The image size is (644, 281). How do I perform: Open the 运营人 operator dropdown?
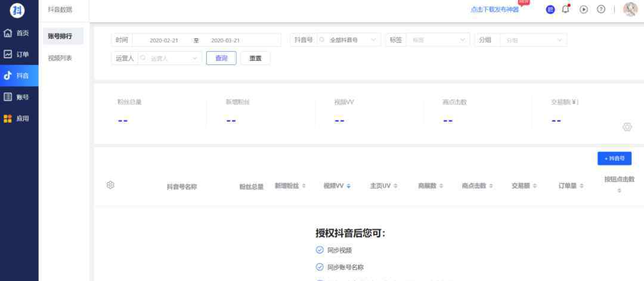tap(169, 58)
